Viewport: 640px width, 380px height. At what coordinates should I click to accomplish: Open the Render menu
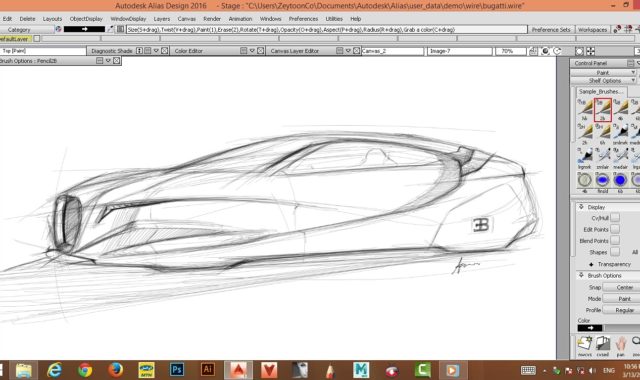pyautogui.click(x=212, y=19)
